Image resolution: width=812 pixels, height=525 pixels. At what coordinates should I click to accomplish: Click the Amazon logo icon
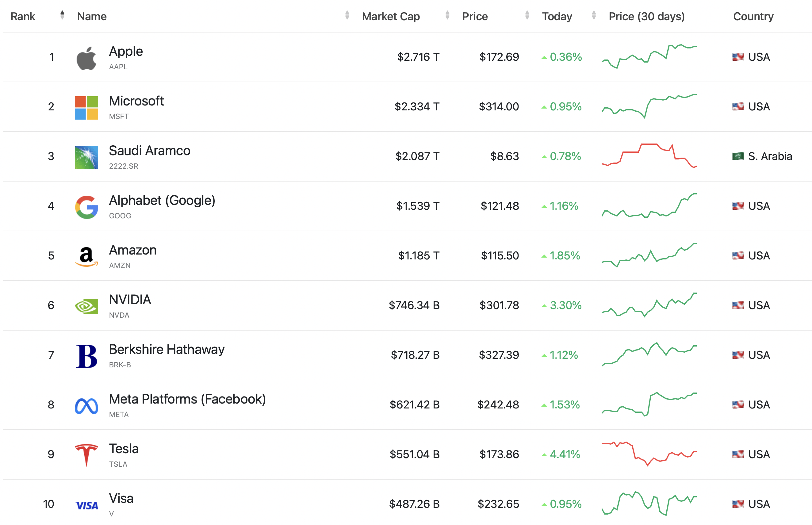(86, 256)
